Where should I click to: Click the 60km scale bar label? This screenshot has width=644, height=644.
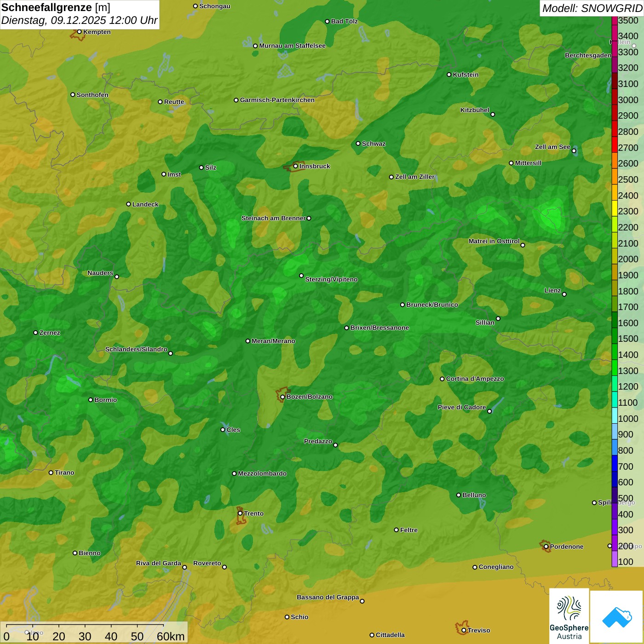pos(171,637)
